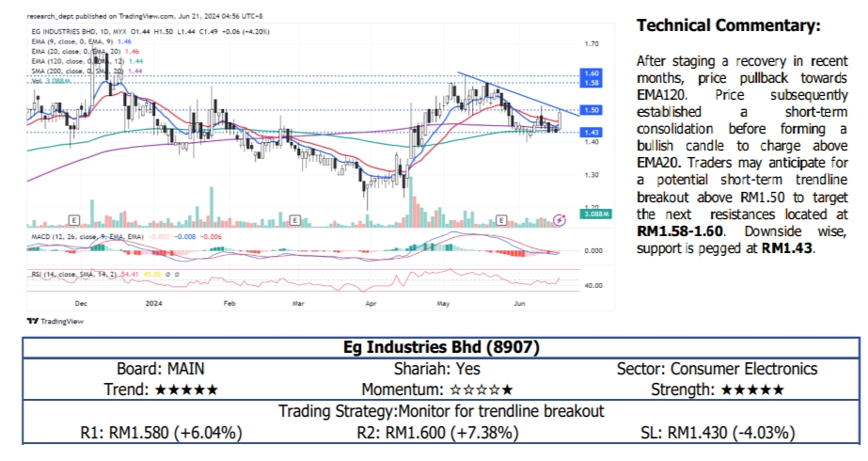This screenshot has width=868, height=461.
Task: Click the Trend five-star rating
Action: (186, 389)
